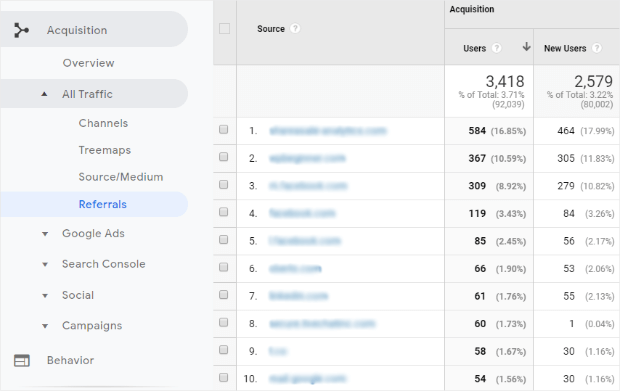The width and height of the screenshot is (620, 391).
Task: Expand the Google Ads arrow
Action: tap(45, 234)
